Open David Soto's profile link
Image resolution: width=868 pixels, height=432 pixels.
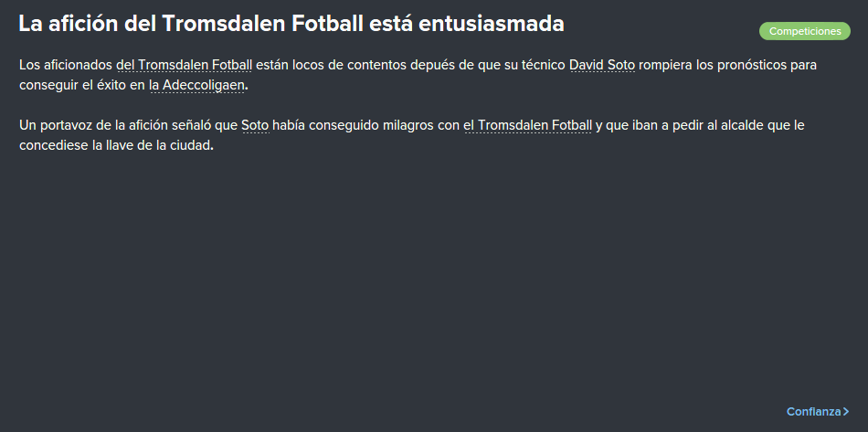pyautogui.click(x=602, y=65)
